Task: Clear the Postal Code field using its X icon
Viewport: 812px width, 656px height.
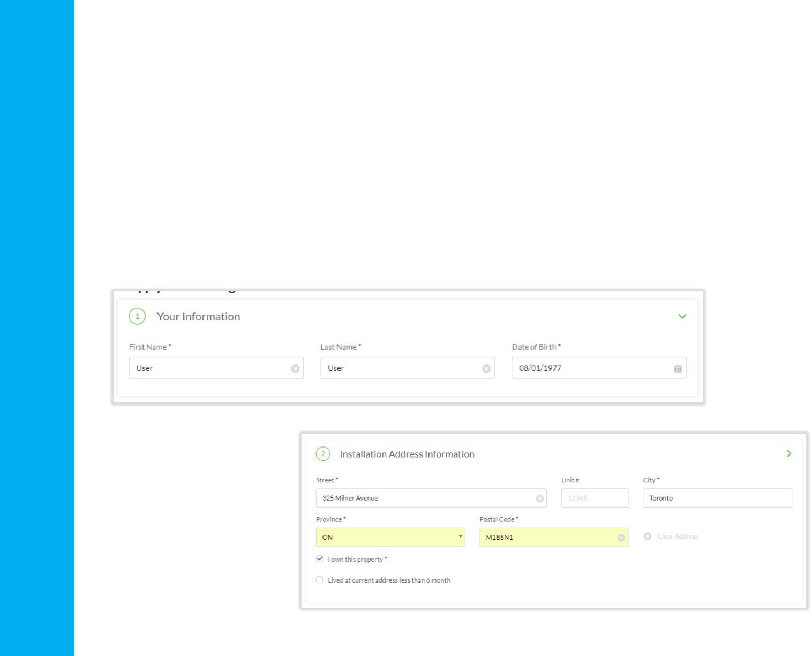Action: [x=621, y=538]
